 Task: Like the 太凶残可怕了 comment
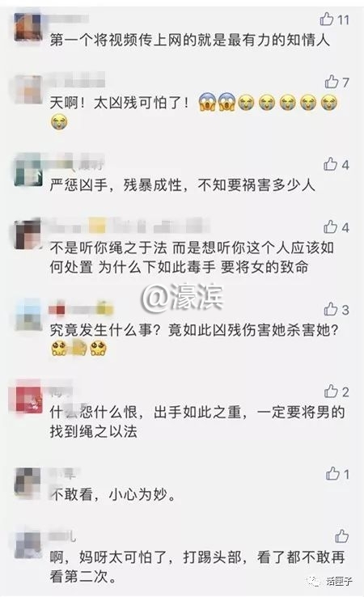tap(332, 82)
